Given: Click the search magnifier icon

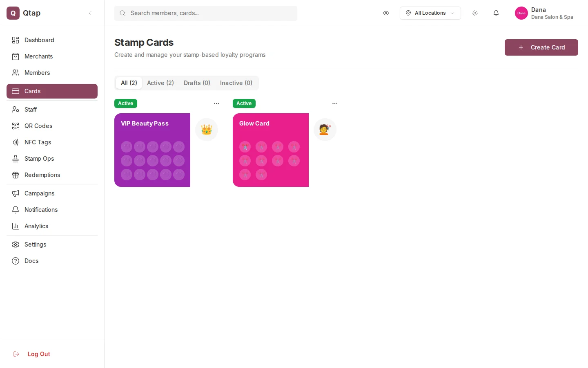Looking at the screenshot, I should click(122, 13).
